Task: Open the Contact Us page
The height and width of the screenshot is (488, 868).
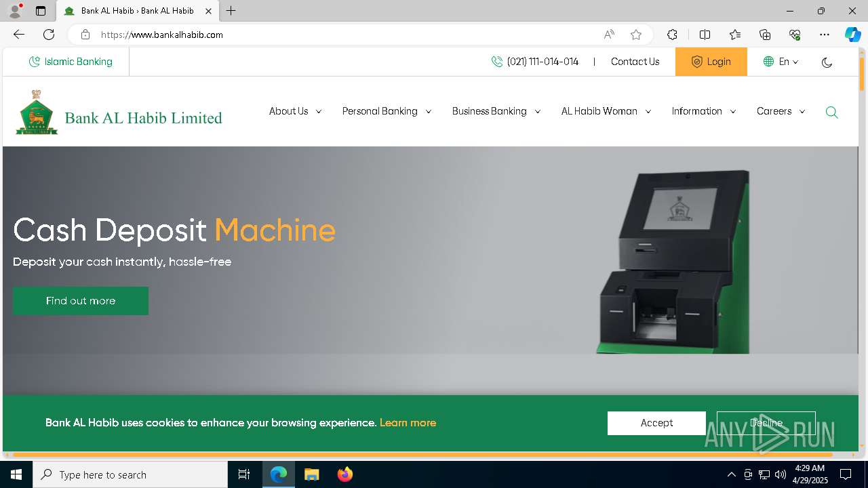Action: coord(635,62)
